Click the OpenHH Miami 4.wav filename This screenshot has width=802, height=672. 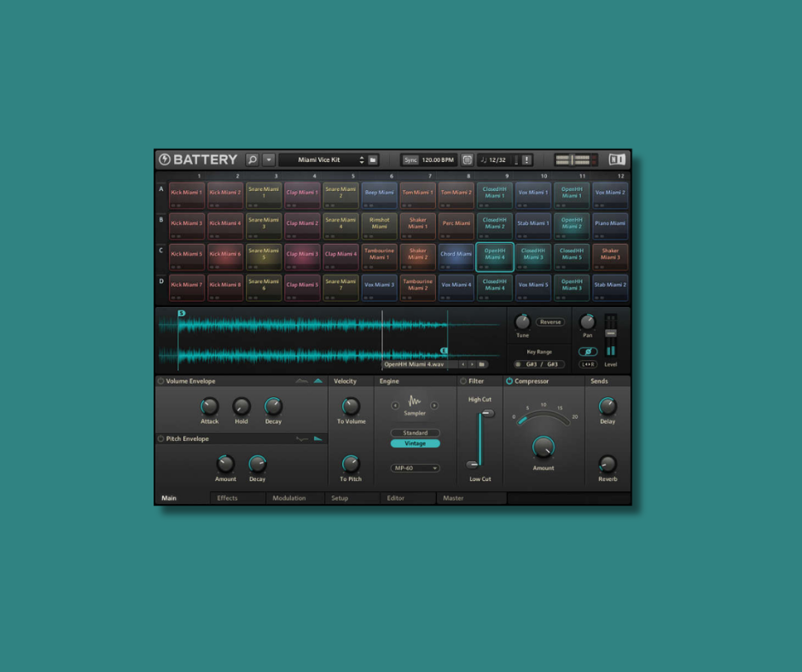(414, 365)
